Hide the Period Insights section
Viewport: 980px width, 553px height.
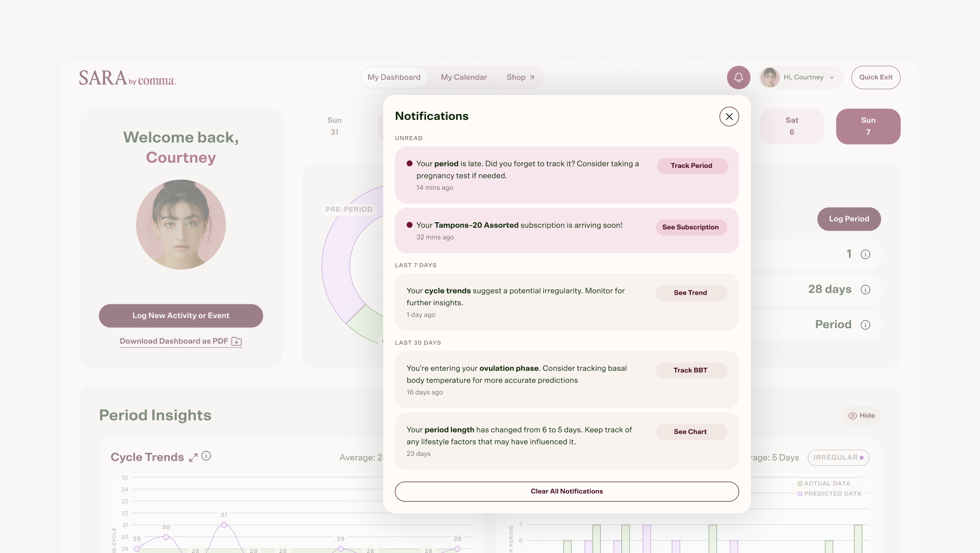(861, 415)
